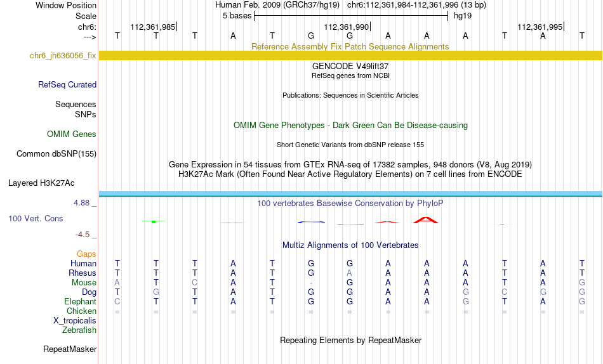Screen dimensions: 603x364
Task: Click the chr6: ruler label
Action: (88, 27)
